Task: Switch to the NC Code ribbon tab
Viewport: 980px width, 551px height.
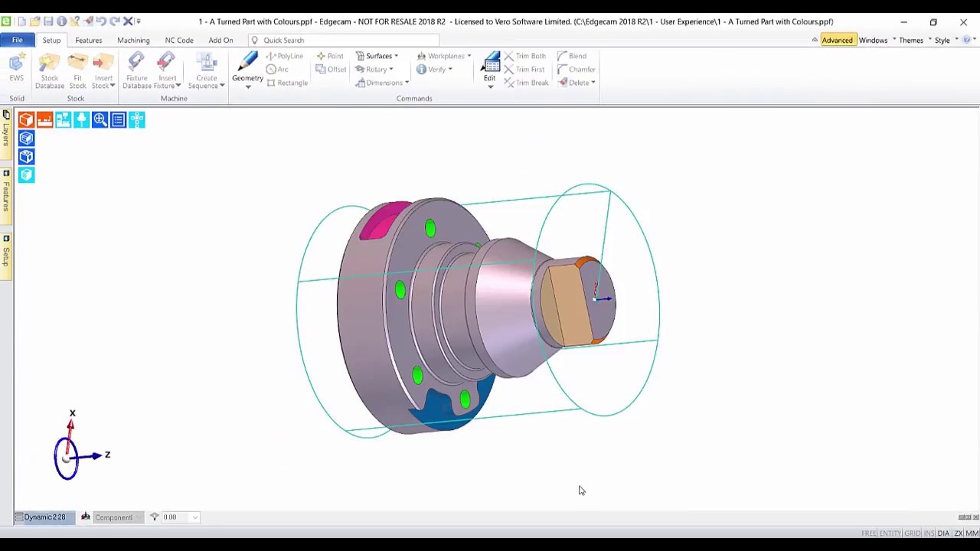Action: (179, 40)
